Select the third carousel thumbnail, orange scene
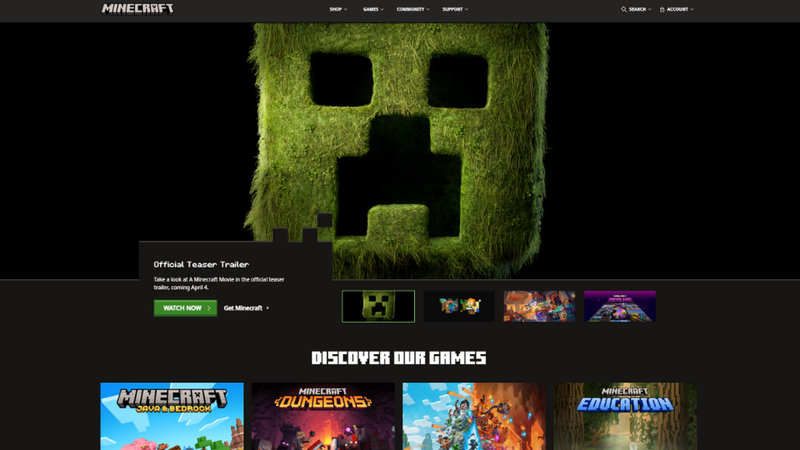Screen dimensions: 800x450 pos(539,306)
